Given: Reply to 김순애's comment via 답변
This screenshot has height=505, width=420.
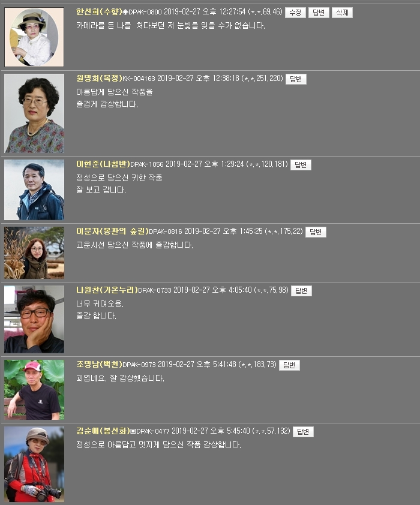Looking at the screenshot, I should point(303,432).
